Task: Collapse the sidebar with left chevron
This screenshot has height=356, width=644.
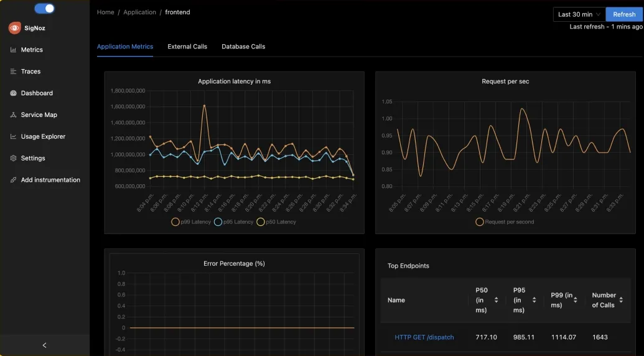Action: (44, 345)
